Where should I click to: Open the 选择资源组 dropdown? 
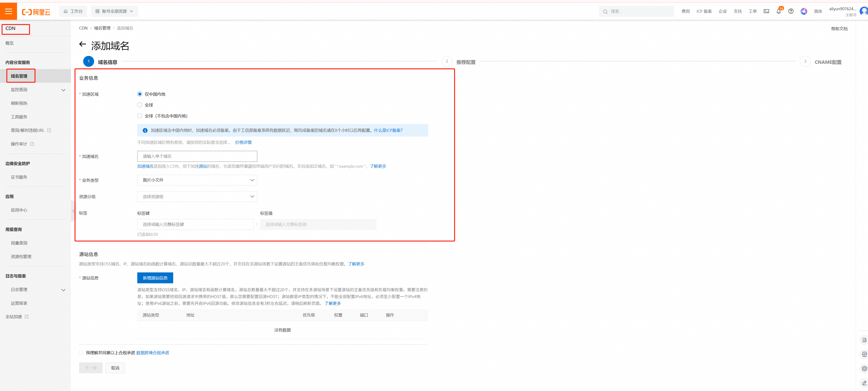[x=197, y=197]
